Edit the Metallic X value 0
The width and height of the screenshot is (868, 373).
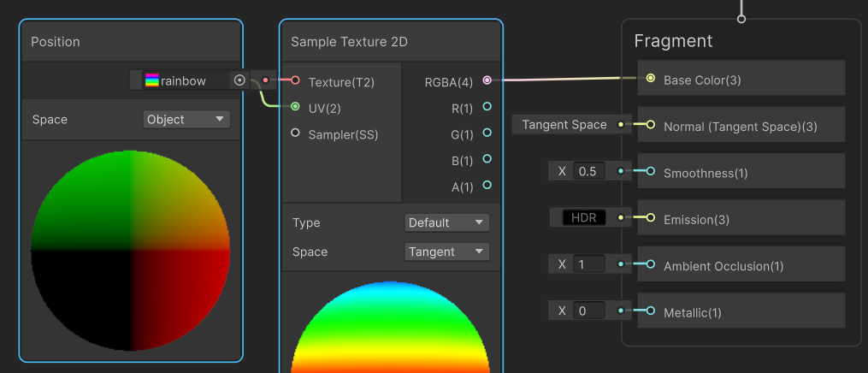tap(589, 311)
